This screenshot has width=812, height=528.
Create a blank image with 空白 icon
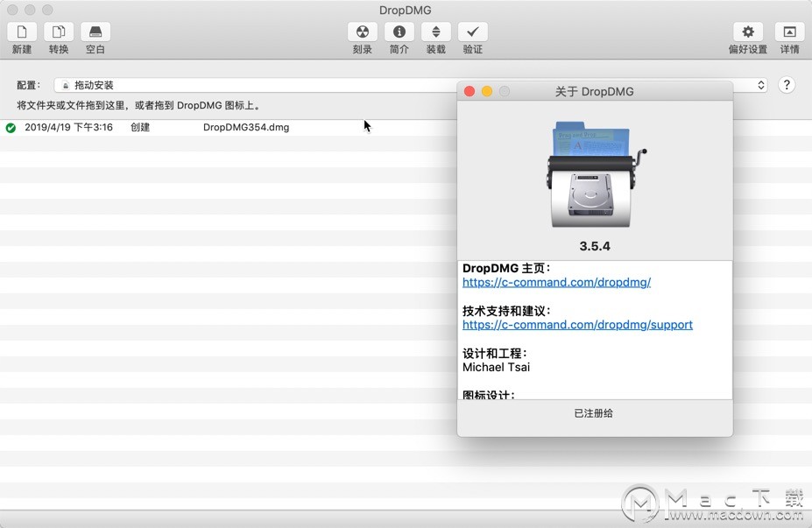95,32
